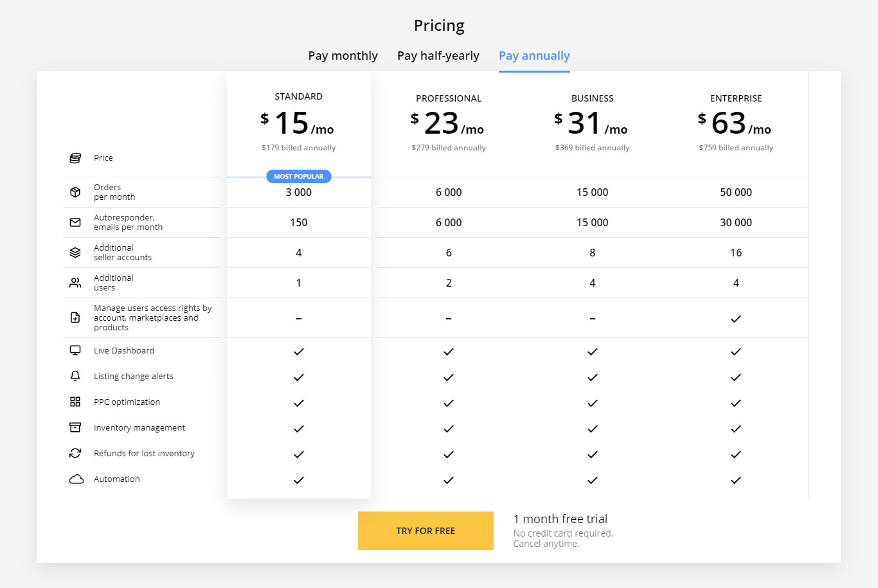The image size is (878, 588).
Task: Click the Listing change alerts label
Action: point(134,377)
